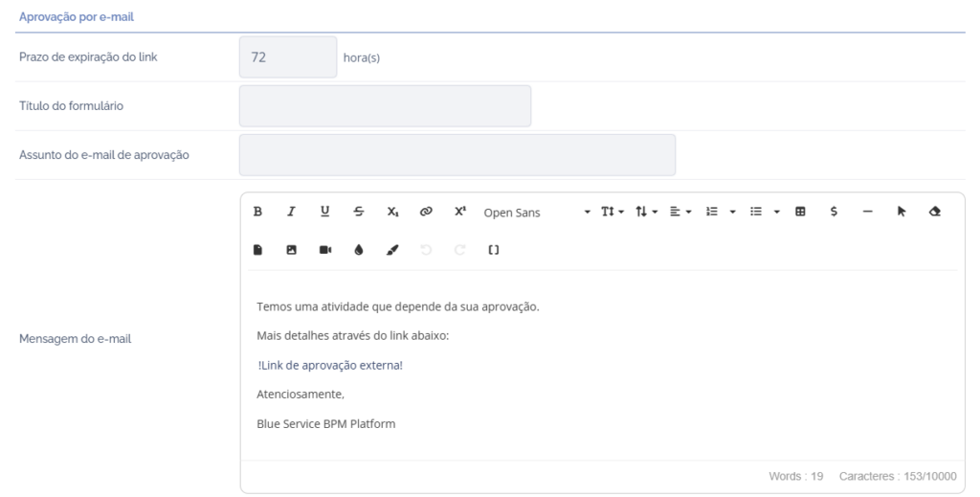Apply italic formatting to the message

click(x=291, y=213)
